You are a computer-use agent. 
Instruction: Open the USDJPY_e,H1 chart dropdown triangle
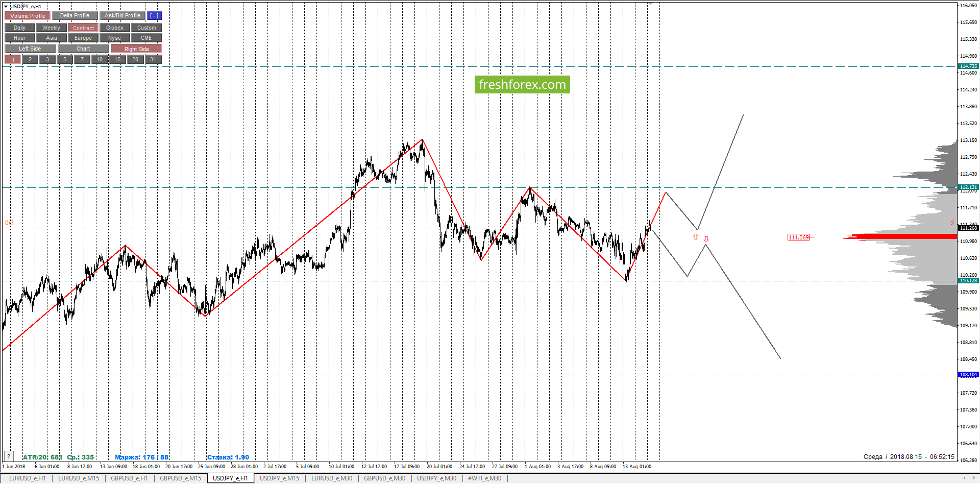6,7
